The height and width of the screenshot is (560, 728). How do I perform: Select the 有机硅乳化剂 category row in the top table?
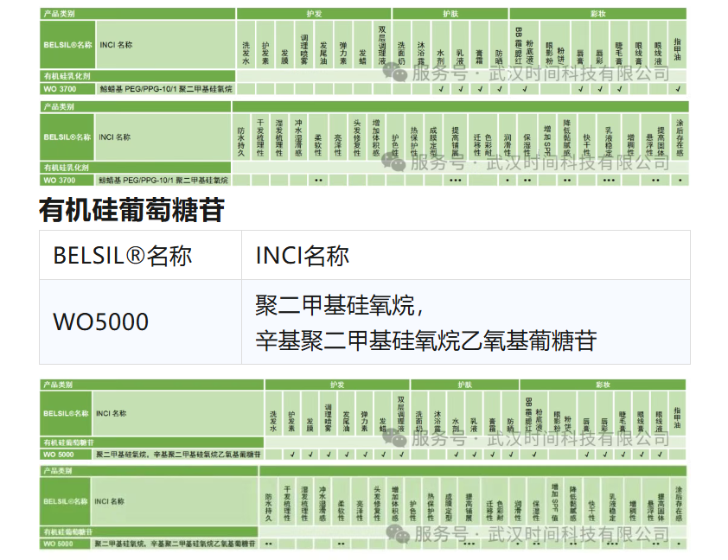click(67, 77)
